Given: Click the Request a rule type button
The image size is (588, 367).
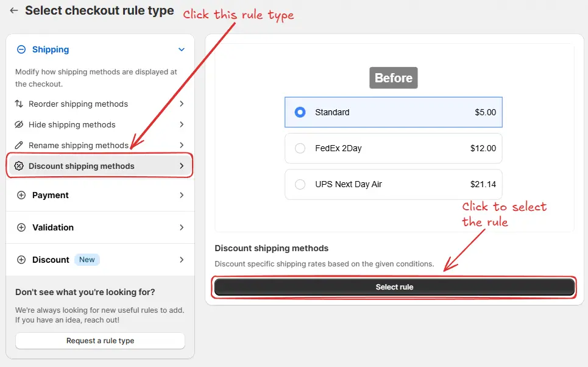Looking at the screenshot, I should coord(99,341).
